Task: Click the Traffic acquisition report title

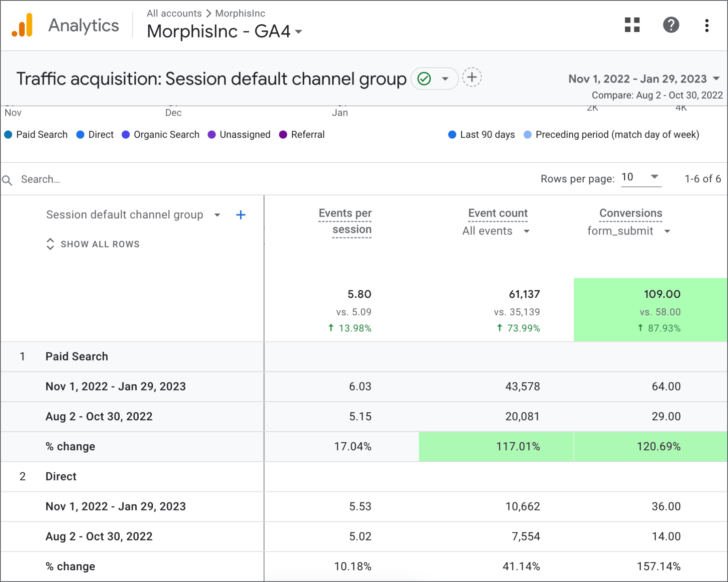Action: click(211, 79)
